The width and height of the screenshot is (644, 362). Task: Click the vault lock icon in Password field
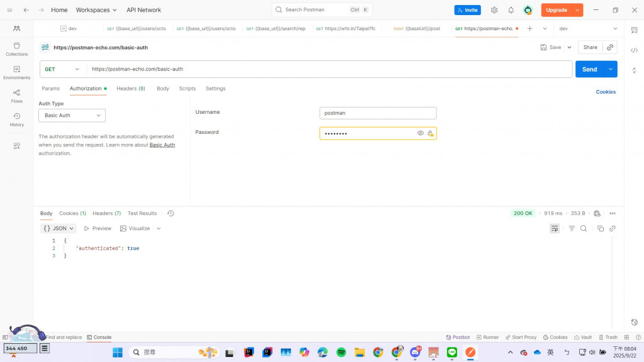pos(430,133)
